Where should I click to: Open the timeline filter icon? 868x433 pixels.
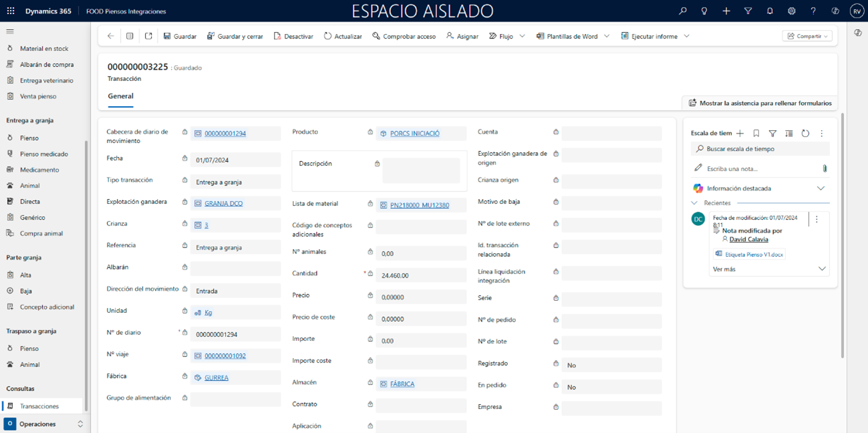[x=772, y=134]
